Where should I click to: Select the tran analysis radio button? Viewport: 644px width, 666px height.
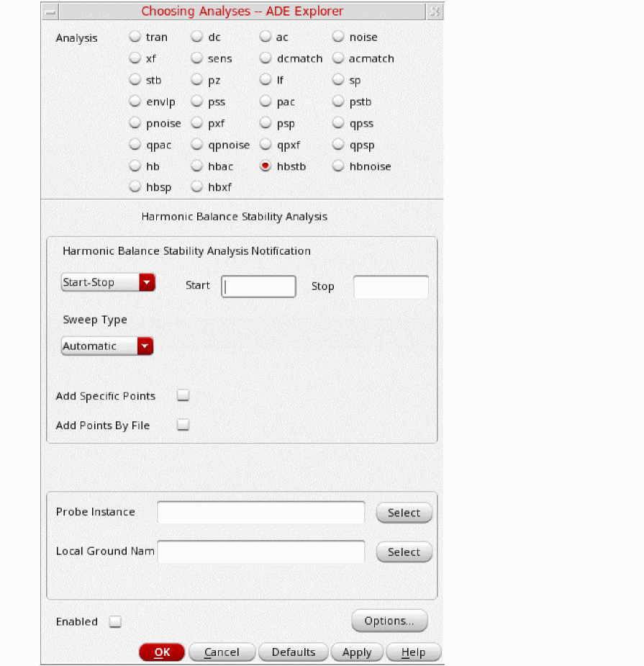[x=135, y=37]
